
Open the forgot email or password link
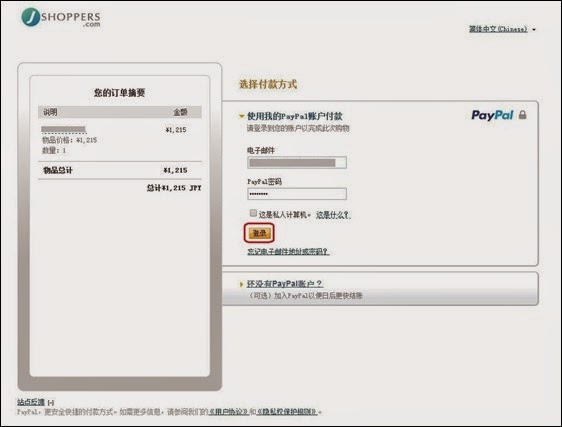[x=288, y=252]
